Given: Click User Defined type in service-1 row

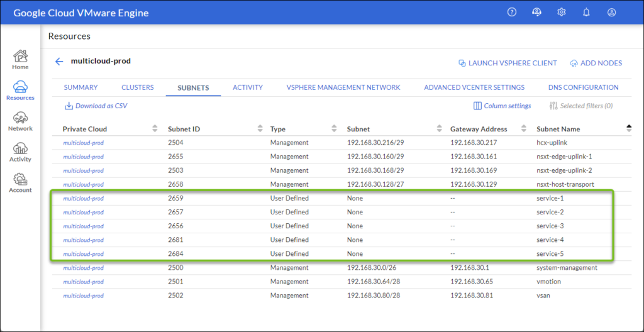Looking at the screenshot, I should point(289,198).
